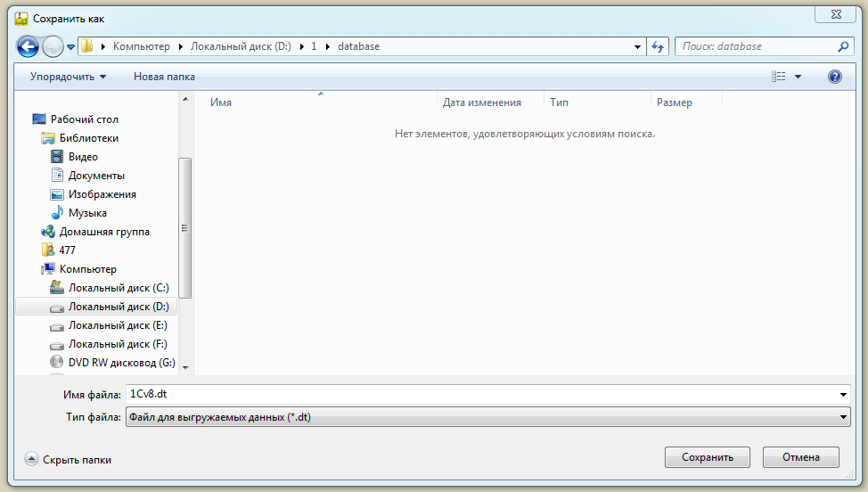Select Домашняя группа in the tree
Viewport: 868px width, 492px height.
104,232
